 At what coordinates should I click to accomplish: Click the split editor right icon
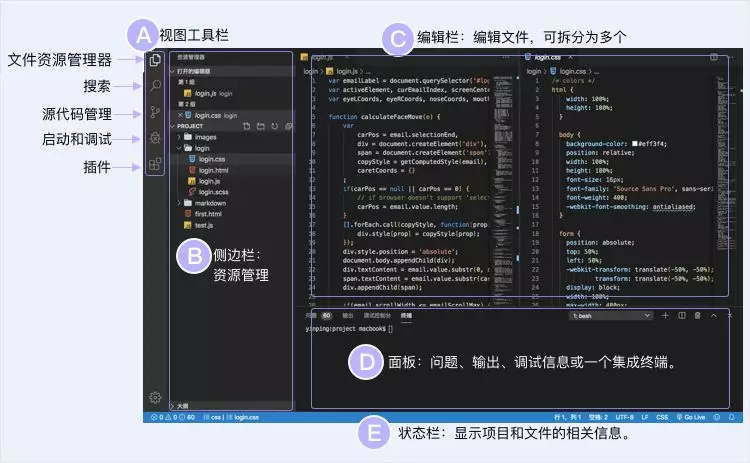pos(714,57)
